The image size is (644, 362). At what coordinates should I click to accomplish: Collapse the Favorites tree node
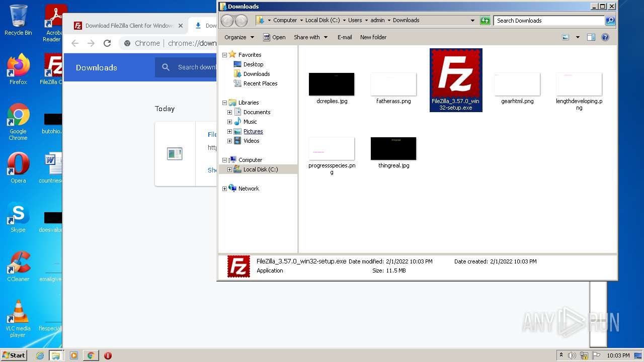point(224,55)
